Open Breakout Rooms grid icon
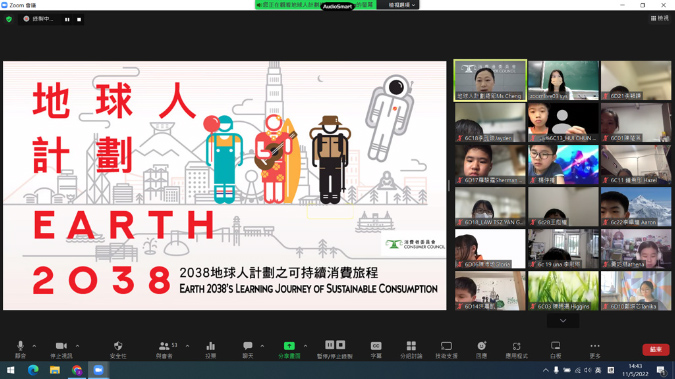This screenshot has width=675, height=379. 411,349
